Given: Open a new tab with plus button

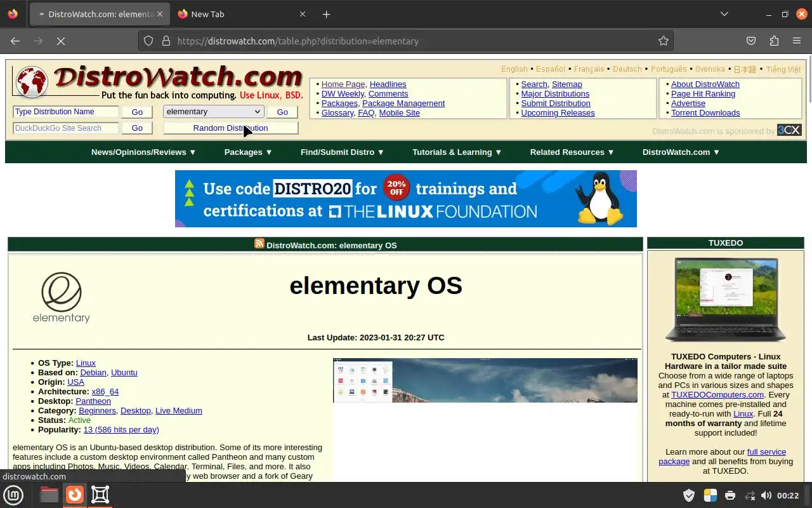Looking at the screenshot, I should tap(326, 14).
